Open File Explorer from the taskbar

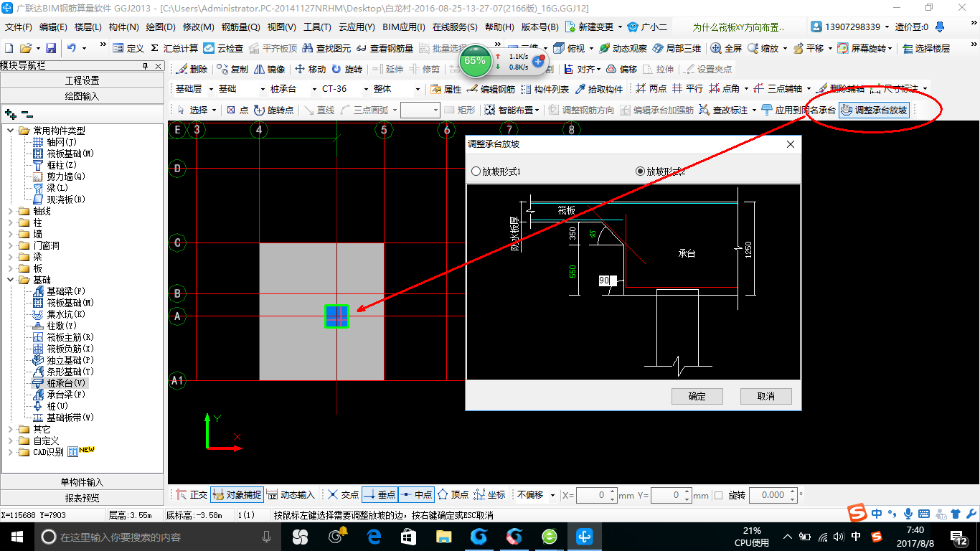point(445,537)
